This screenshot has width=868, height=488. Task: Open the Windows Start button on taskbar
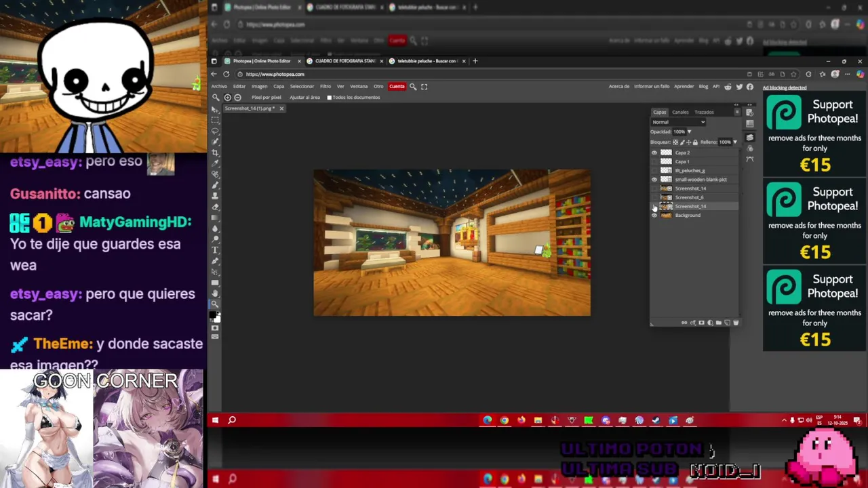click(215, 420)
